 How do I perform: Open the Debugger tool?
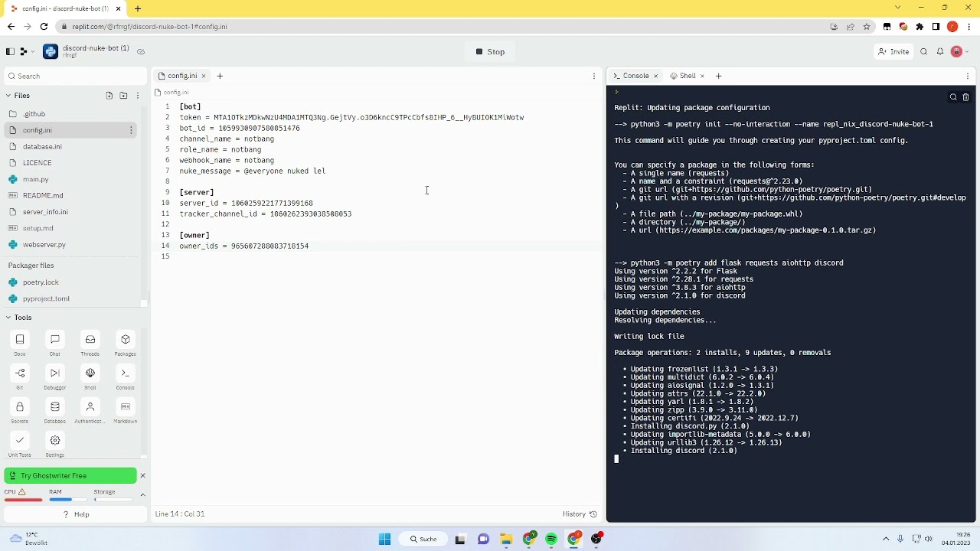55,378
